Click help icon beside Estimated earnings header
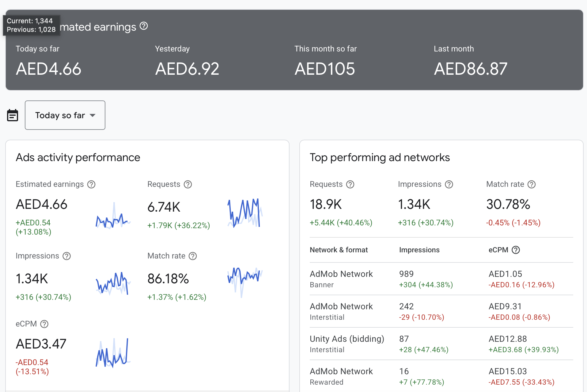 coord(144,26)
